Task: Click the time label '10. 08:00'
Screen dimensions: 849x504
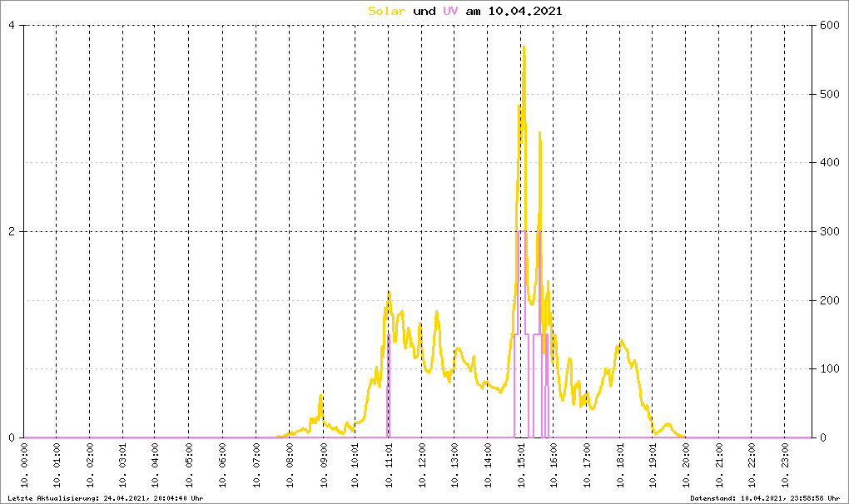Action: click(290, 466)
